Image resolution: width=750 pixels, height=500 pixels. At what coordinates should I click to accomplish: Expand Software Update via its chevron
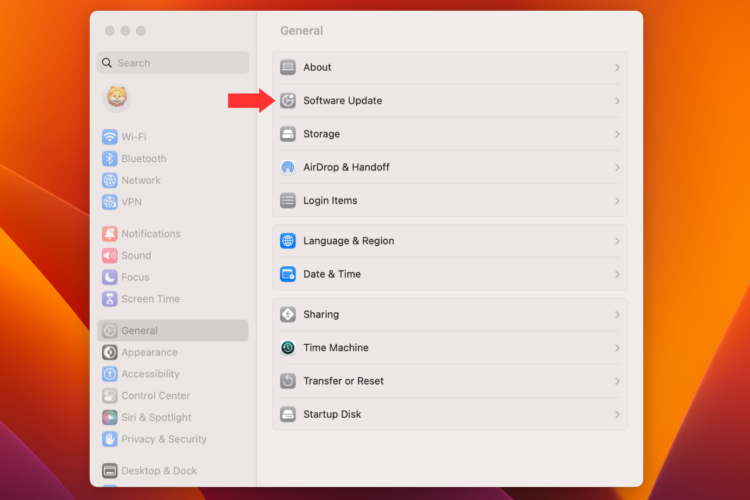(x=617, y=100)
